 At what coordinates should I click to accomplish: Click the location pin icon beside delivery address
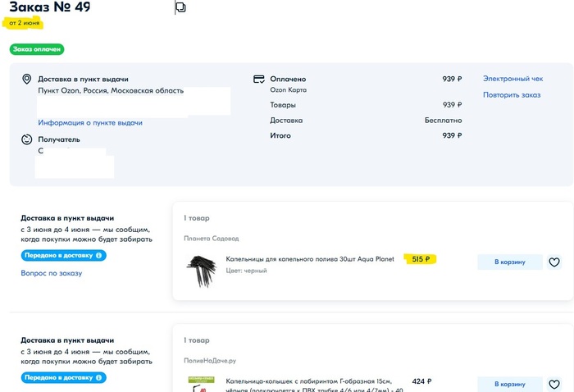[26, 80]
